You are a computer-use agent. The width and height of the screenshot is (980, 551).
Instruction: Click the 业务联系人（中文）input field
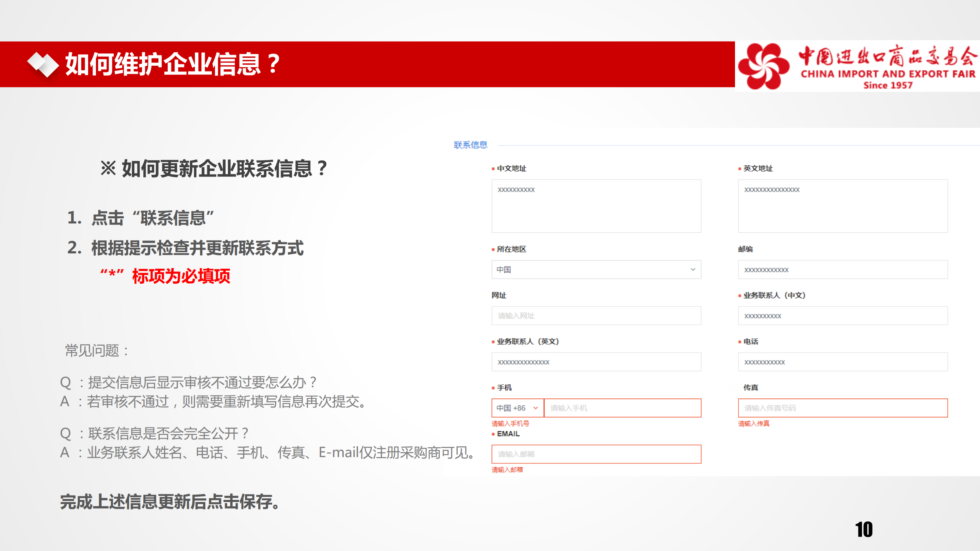[x=843, y=316]
